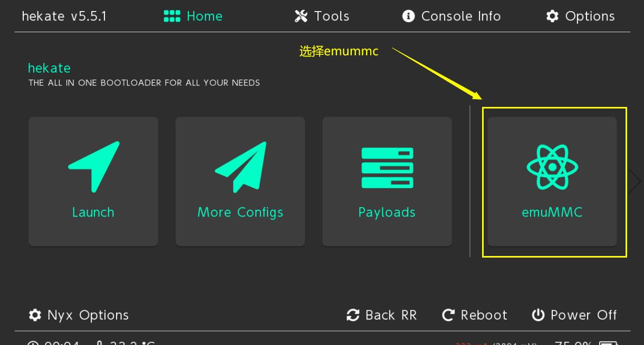The width and height of the screenshot is (644, 345).
Task: Open Nyx Options
Action: point(79,315)
